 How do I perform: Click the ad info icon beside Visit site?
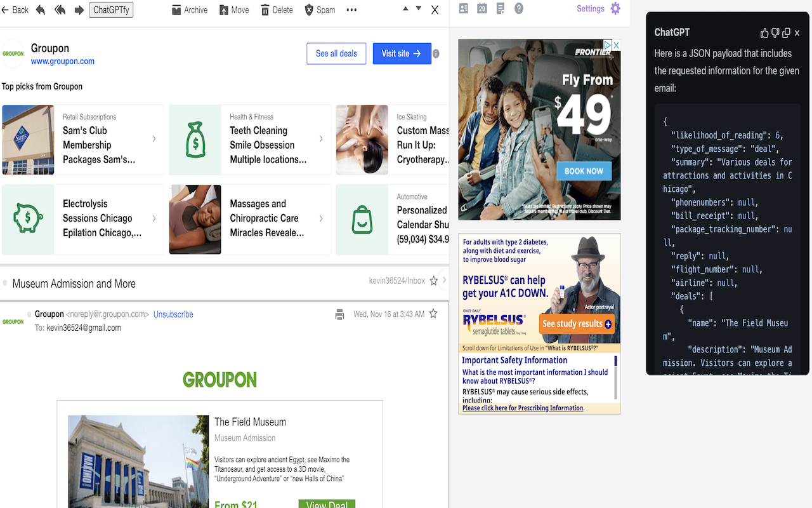pos(436,54)
